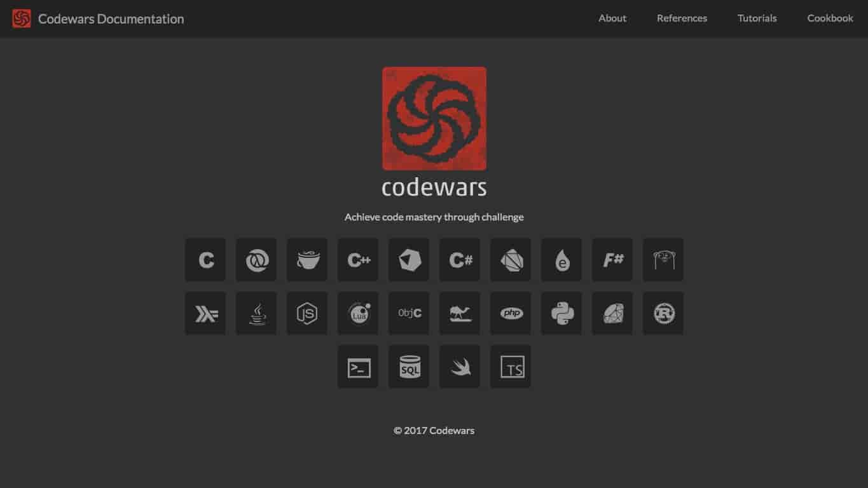The width and height of the screenshot is (868, 488).
Task: Switch to the Cookbook section
Action: point(830,18)
